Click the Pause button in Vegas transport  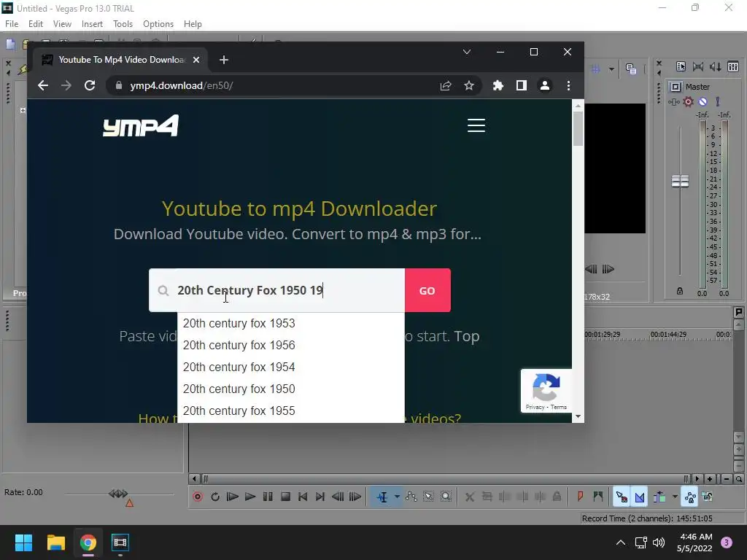pyautogui.click(x=268, y=497)
